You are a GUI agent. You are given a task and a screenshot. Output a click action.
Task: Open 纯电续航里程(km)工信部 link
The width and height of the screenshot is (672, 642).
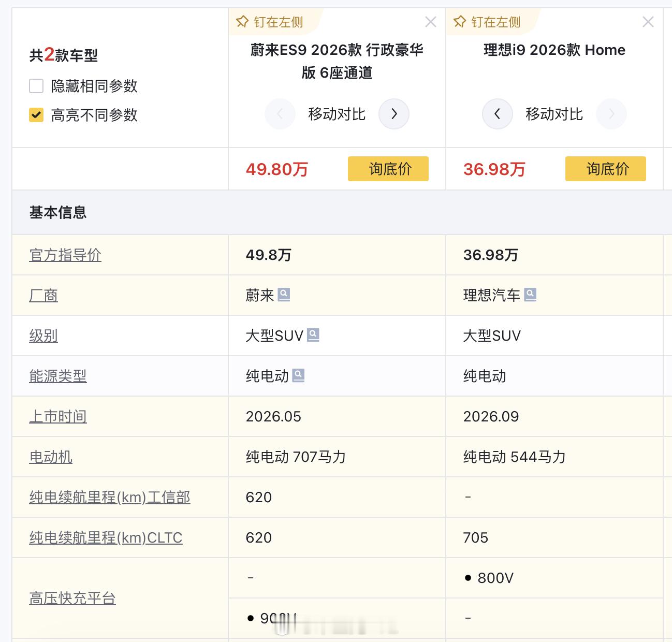click(110, 497)
